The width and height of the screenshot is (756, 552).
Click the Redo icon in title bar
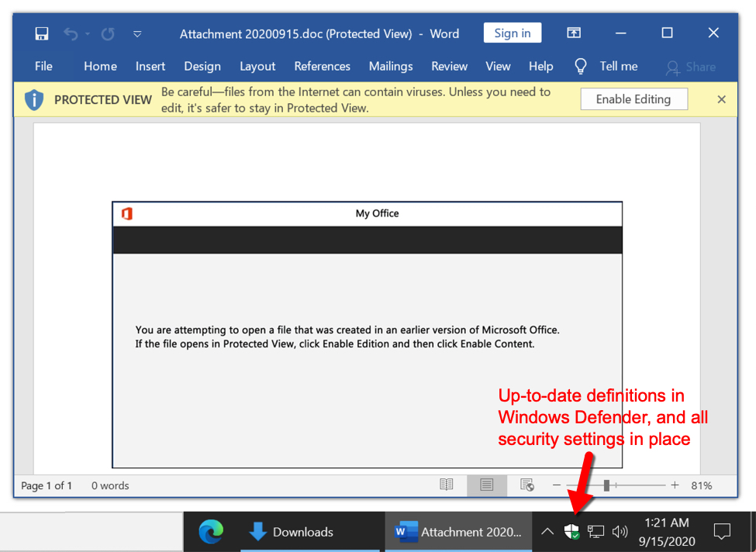[x=108, y=34]
